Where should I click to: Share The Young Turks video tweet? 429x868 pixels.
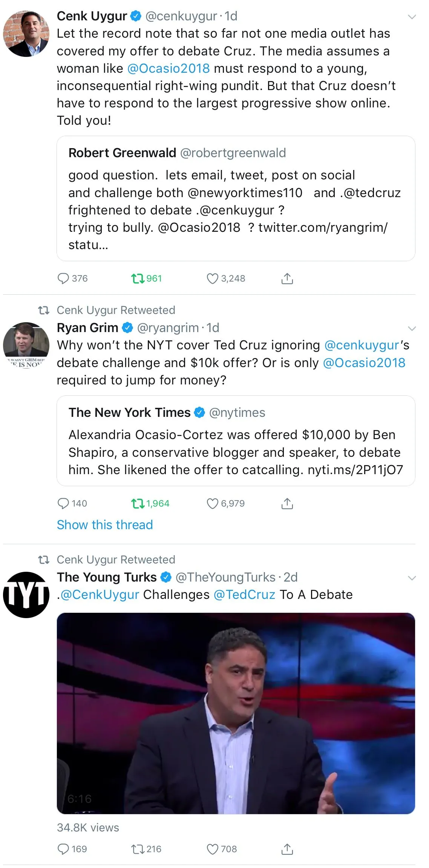(x=287, y=849)
